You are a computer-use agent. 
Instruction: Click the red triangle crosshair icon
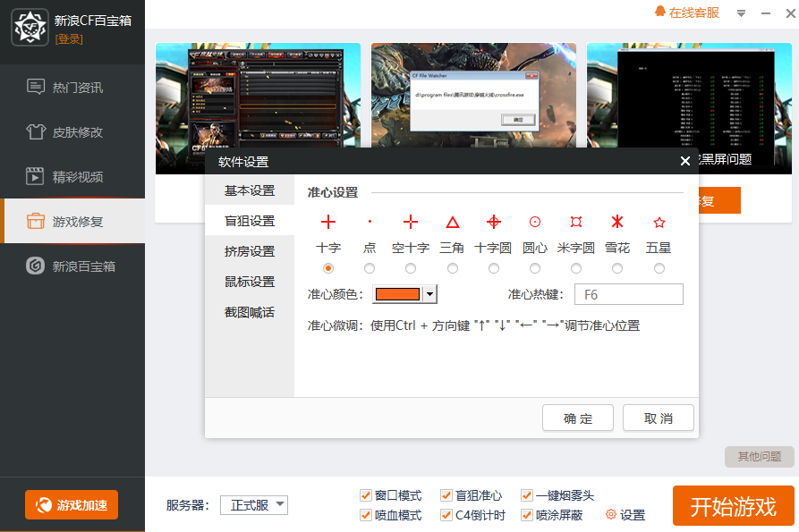click(x=453, y=222)
